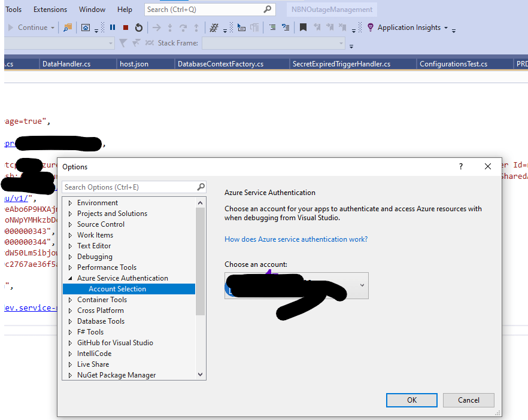Expand the Source Control node

coord(70,224)
